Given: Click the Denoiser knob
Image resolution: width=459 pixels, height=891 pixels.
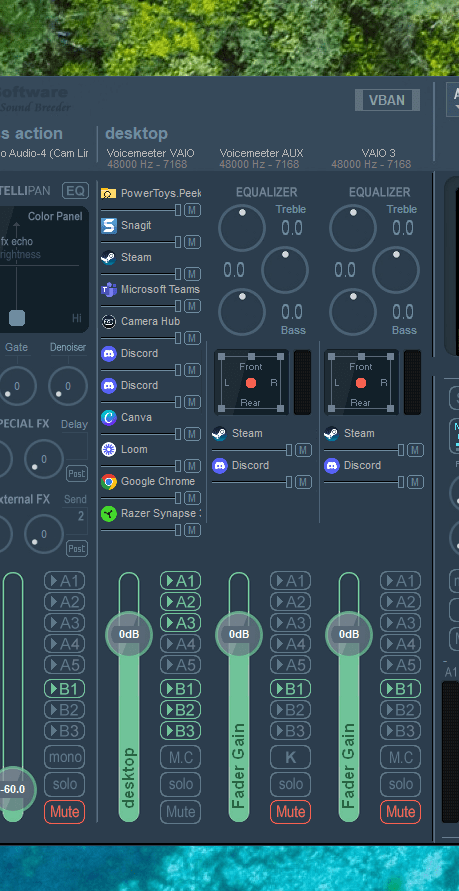Looking at the screenshot, I should click(68, 386).
